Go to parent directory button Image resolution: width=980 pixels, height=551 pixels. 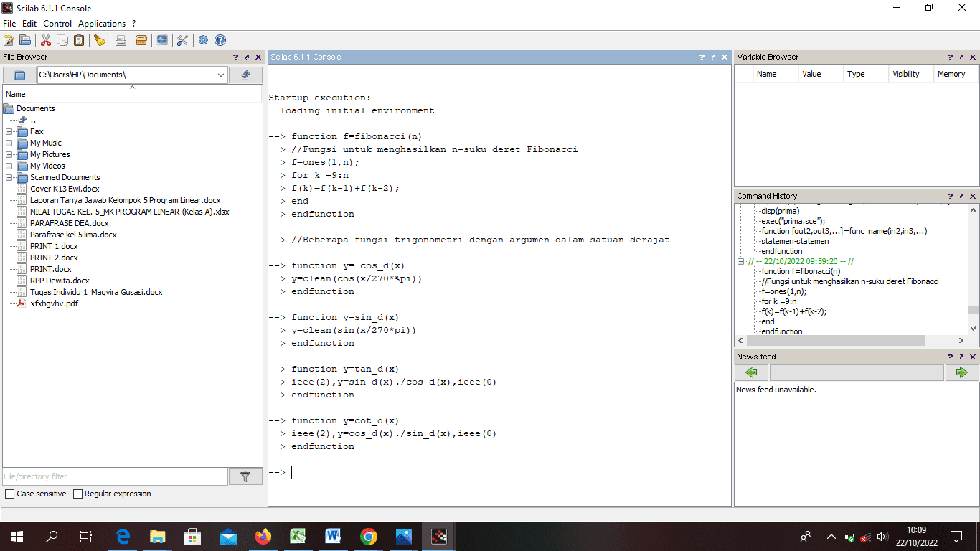[245, 75]
